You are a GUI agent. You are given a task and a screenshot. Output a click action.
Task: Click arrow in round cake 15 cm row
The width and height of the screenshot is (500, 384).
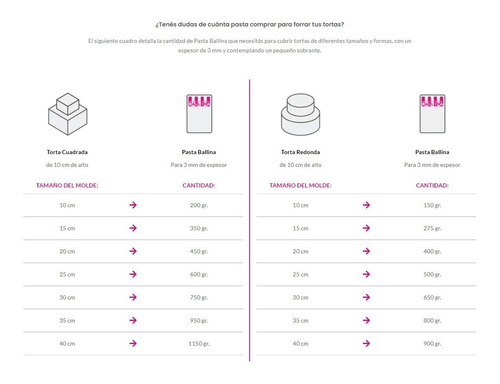point(366,228)
